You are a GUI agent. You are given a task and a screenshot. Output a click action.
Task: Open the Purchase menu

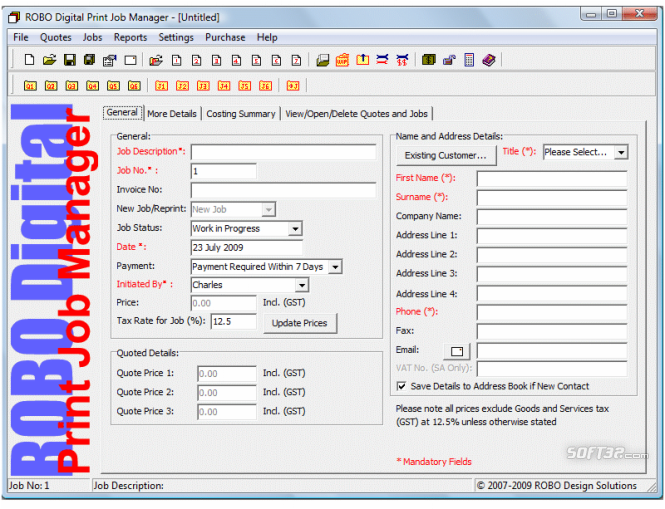(225, 37)
